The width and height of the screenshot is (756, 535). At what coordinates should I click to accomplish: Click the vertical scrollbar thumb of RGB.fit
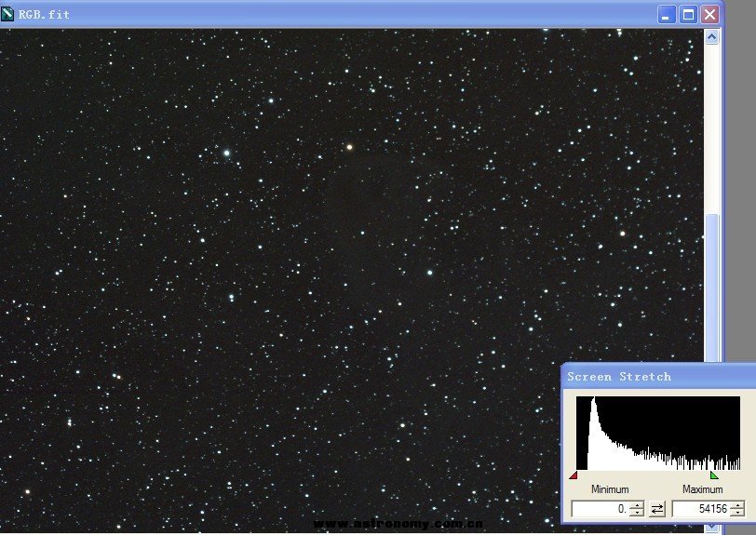712,287
